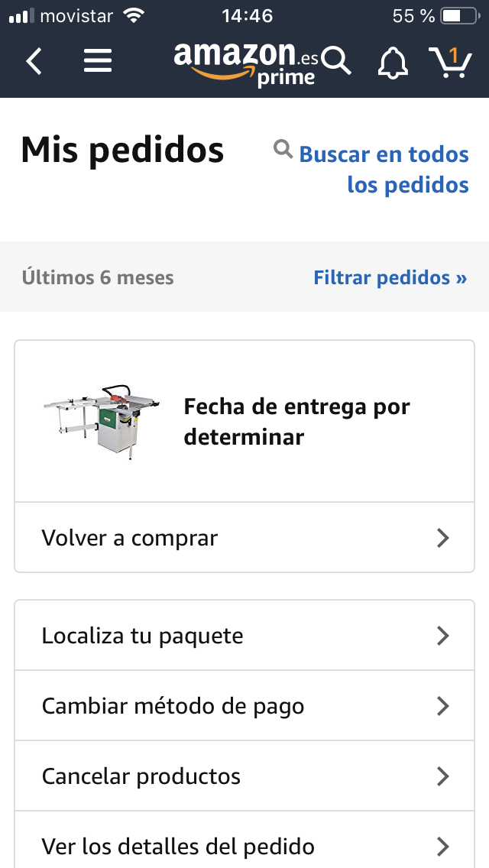Tap the Wi-Fi status icon
Screen dimensions: 489x868
[134, 15]
